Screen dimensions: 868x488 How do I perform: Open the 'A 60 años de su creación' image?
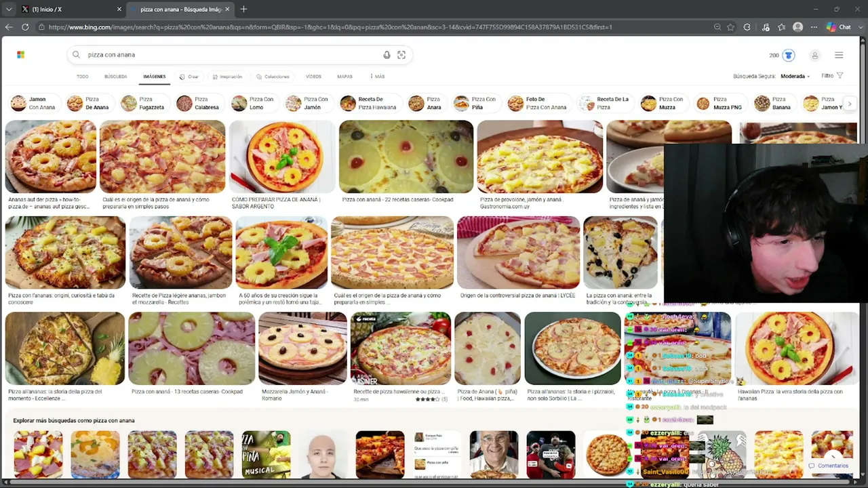(281, 253)
